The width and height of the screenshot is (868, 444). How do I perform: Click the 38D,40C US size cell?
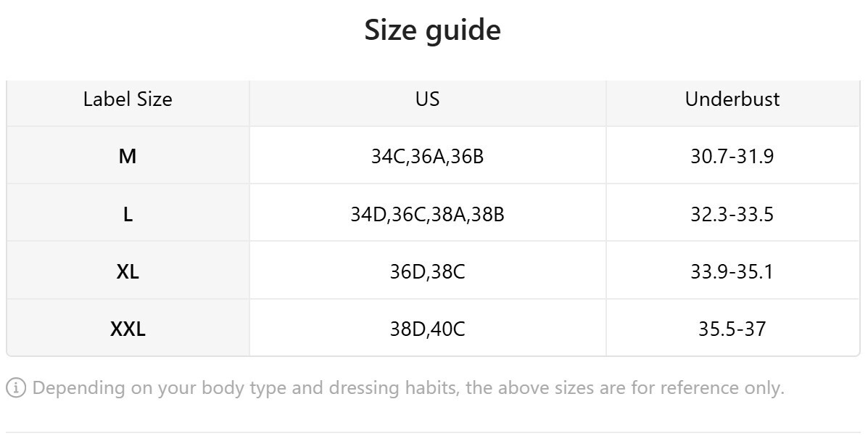427,329
